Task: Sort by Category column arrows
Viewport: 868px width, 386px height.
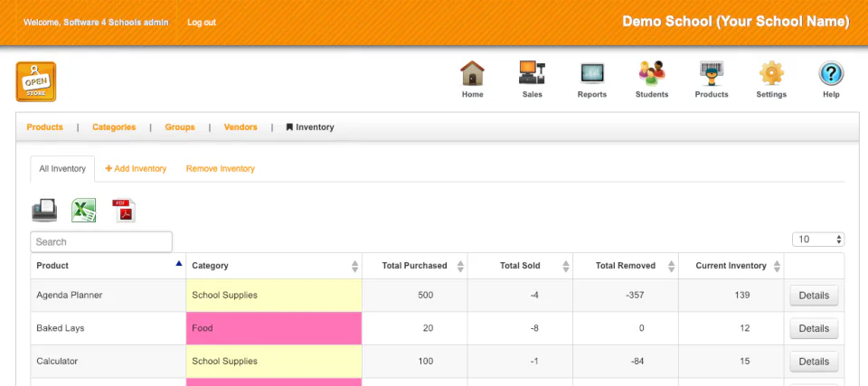Action: pos(354,266)
